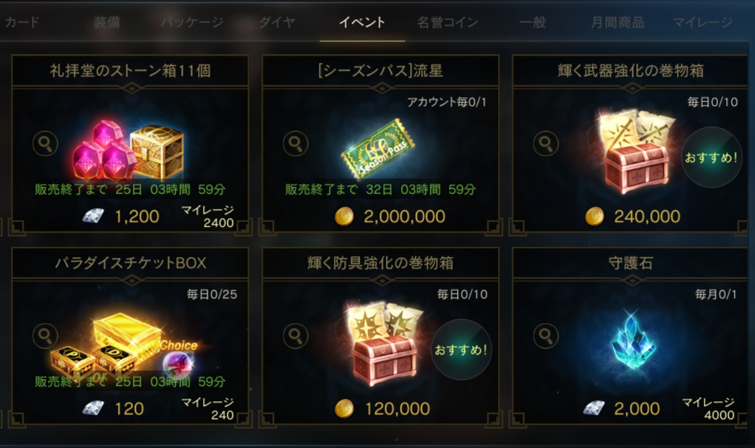
Task: Inspect 守護石 using the magnifier icon
Action: pyautogui.click(x=546, y=336)
